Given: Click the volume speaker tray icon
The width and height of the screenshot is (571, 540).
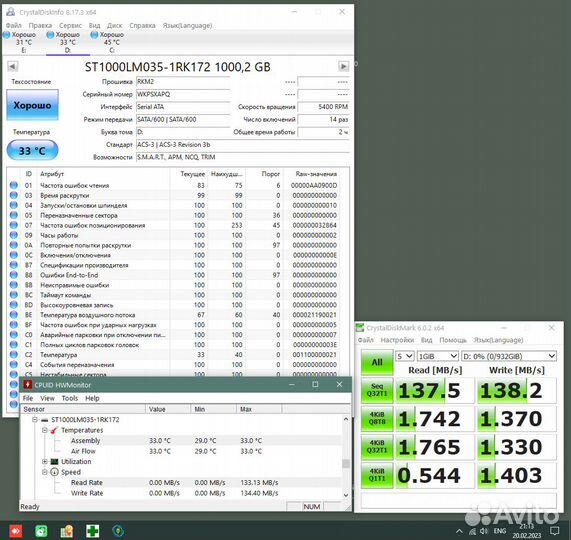Looking at the screenshot, I should 484,531.
